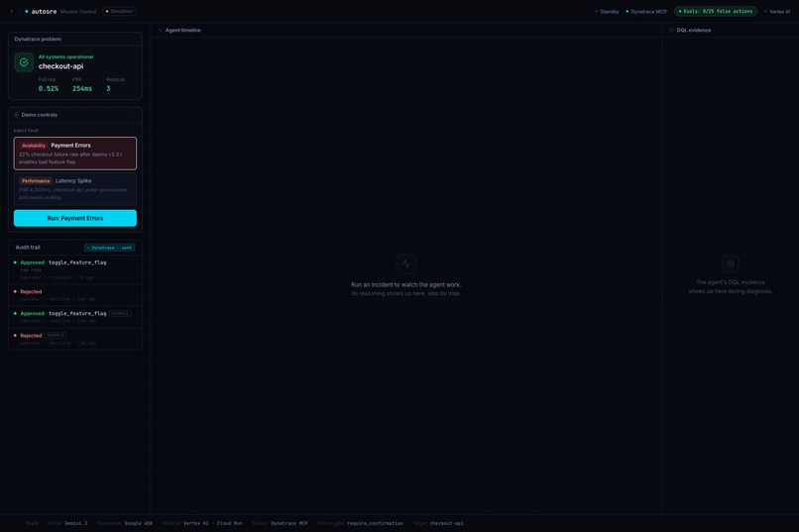The width and height of the screenshot is (799, 532).
Task: Click Vertex AI · Cloud Run in the footer
Action: (212, 523)
